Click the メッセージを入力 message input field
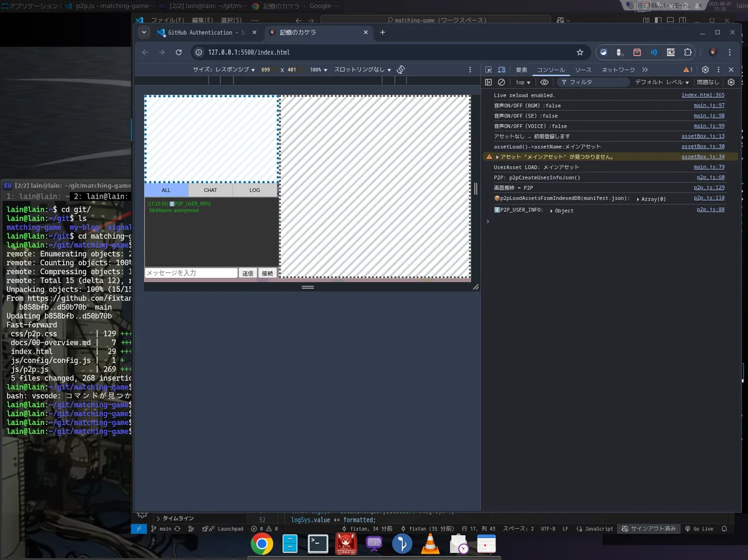Viewport: 748px width, 560px height. 191,273
